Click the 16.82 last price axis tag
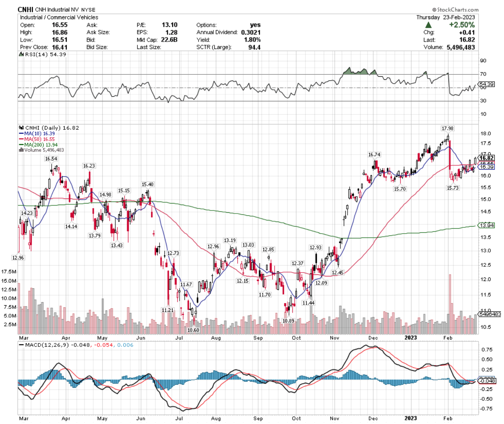The width and height of the screenshot is (504, 424). (x=486, y=158)
